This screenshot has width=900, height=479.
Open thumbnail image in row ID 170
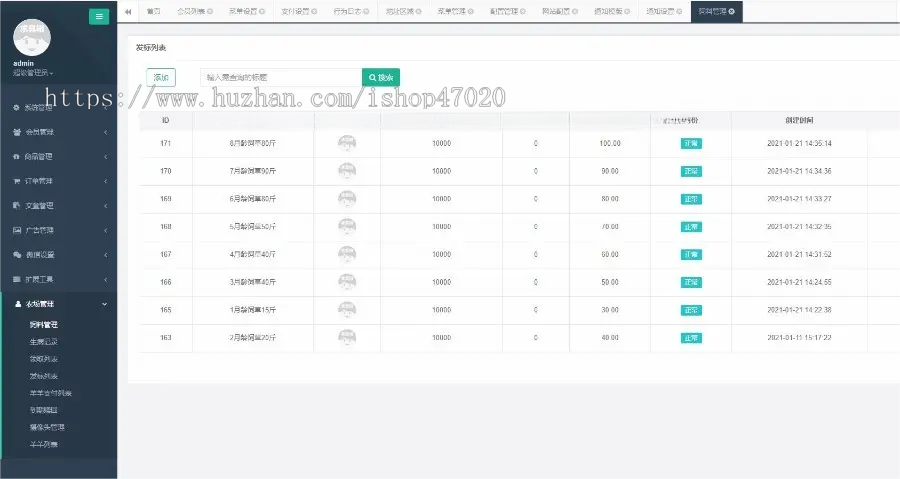tap(347, 171)
